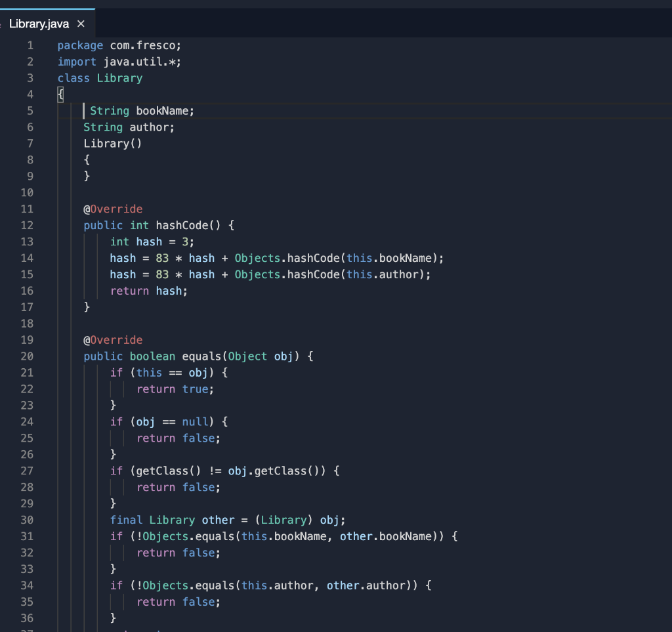The width and height of the screenshot is (672, 632).
Task: Click the return false statement on line 35
Action: [x=177, y=601]
